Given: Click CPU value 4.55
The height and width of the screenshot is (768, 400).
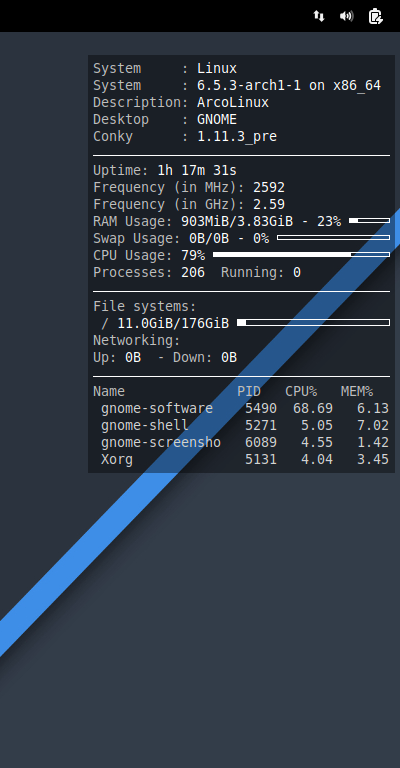Looking at the screenshot, I should [x=317, y=442].
